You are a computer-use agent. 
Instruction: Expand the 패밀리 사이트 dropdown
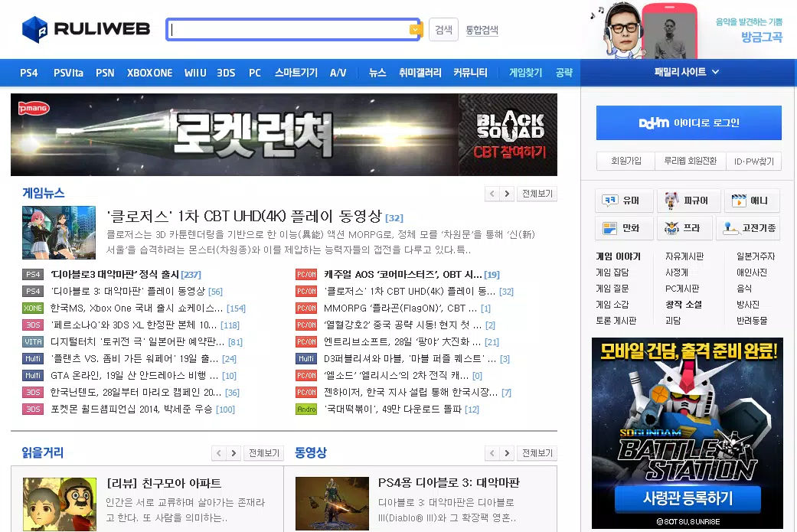click(687, 72)
